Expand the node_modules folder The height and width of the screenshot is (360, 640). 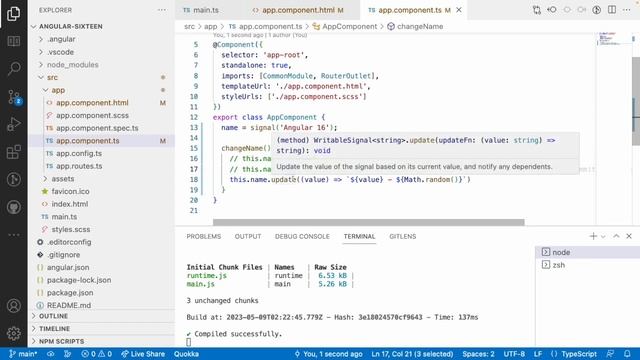click(x=72, y=64)
